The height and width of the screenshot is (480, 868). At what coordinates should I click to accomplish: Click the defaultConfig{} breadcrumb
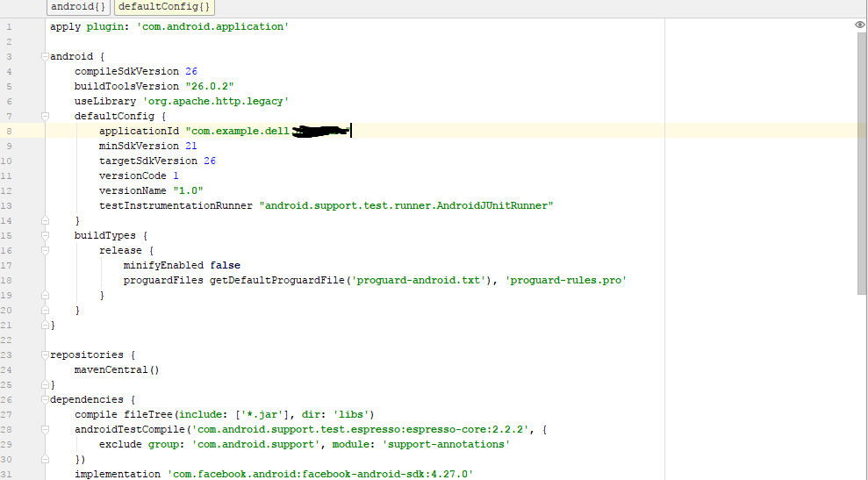tap(164, 7)
